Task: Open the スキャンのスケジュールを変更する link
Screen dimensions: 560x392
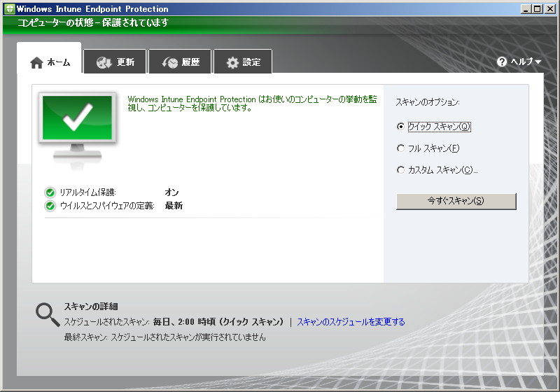Action: (x=351, y=322)
